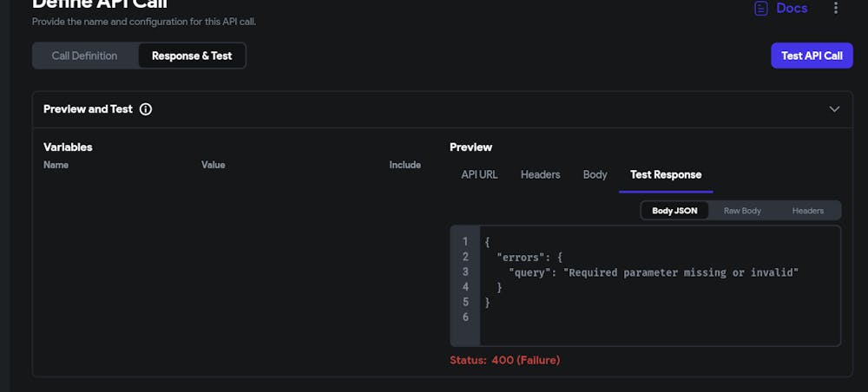Image resolution: width=868 pixels, height=392 pixels.
Task: Show the Headers tab next to API URL
Action: (x=540, y=174)
